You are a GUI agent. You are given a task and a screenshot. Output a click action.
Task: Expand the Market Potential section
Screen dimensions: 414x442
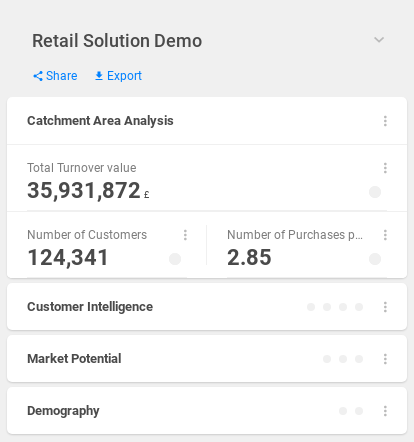[74, 359]
